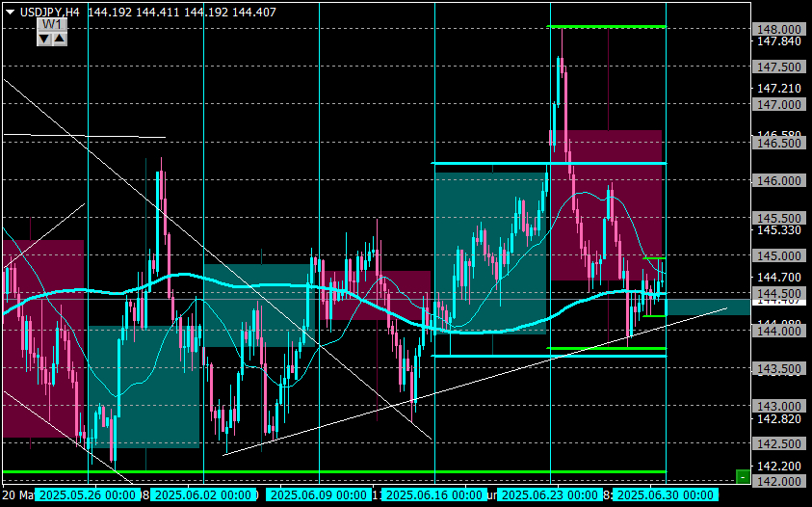Viewport: 812px width, 507px height.
Task: Click the 144.411 high value in header
Action: click(156, 12)
